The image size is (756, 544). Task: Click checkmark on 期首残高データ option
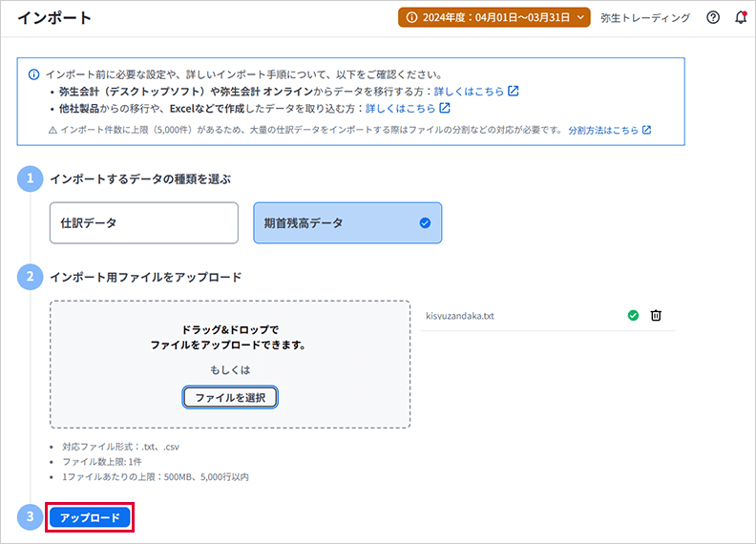[x=425, y=223]
